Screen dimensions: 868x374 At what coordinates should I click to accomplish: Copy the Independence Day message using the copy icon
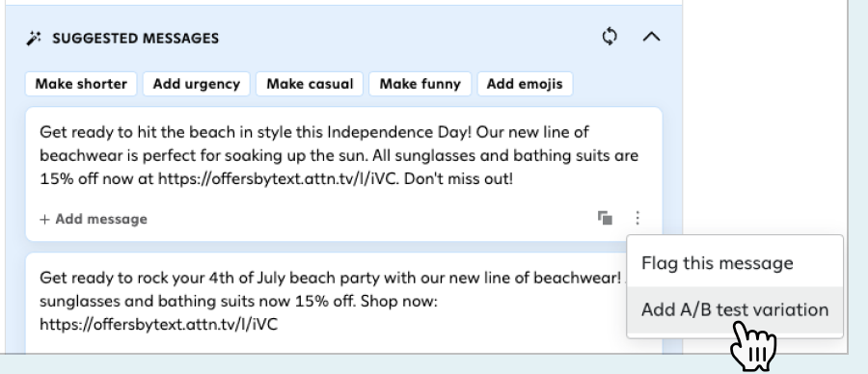605,218
